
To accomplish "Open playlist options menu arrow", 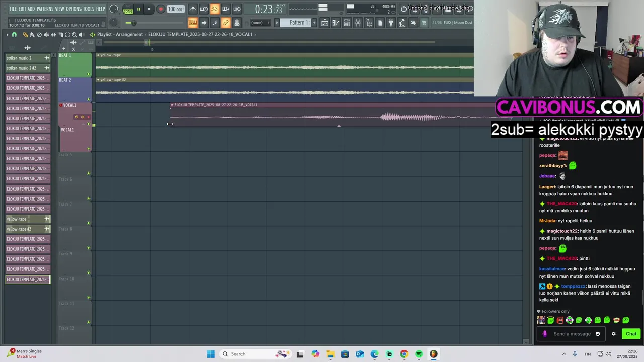I will (x=7, y=34).
